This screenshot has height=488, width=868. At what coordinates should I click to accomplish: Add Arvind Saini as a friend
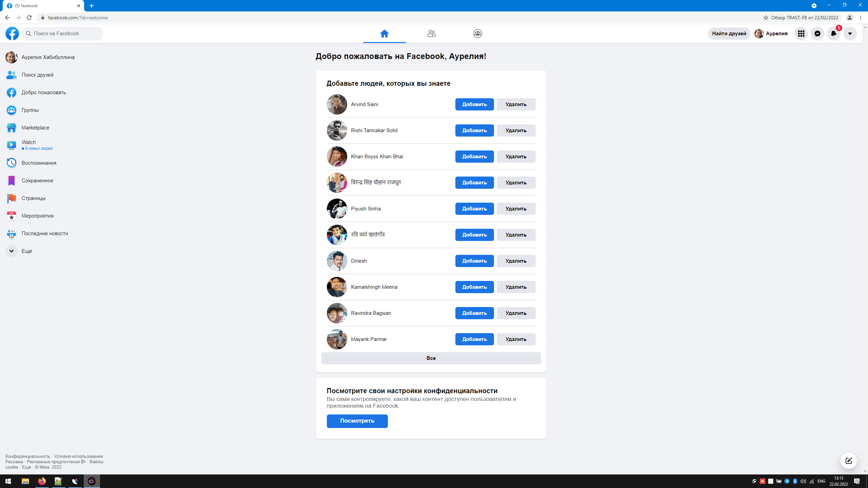click(474, 104)
